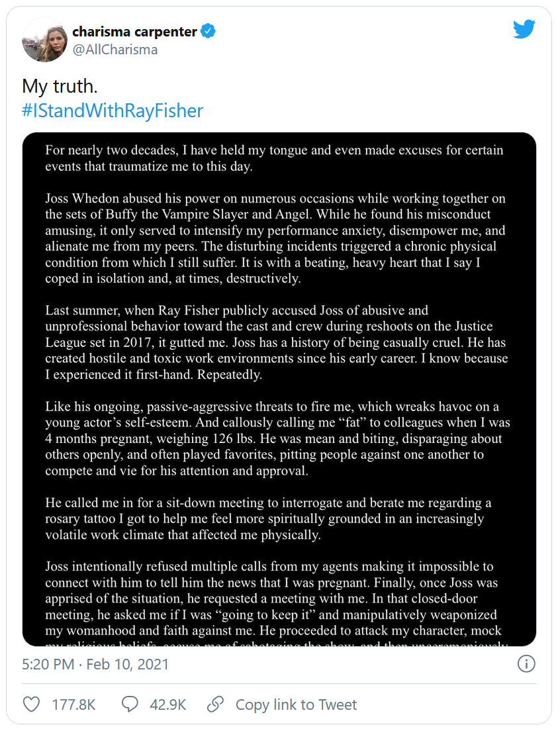Screen dimensions: 560x731
Task: Click the display name "charisma carpenter"
Action: [134, 31]
